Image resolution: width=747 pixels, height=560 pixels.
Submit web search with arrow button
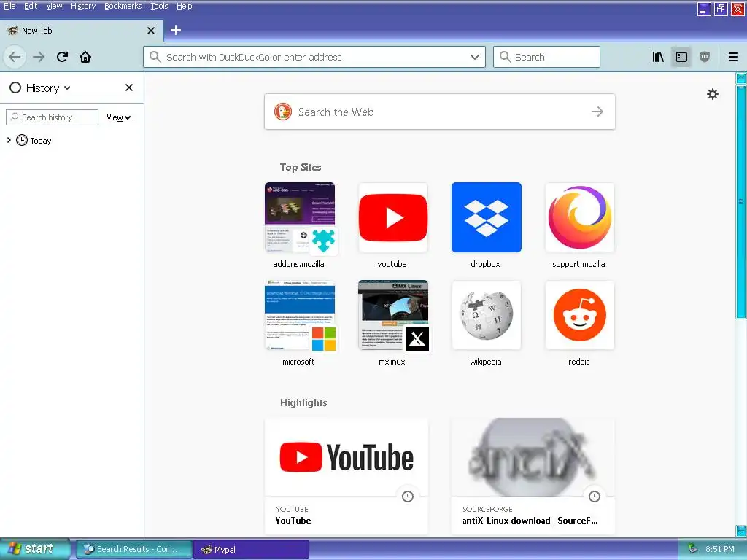tap(597, 112)
